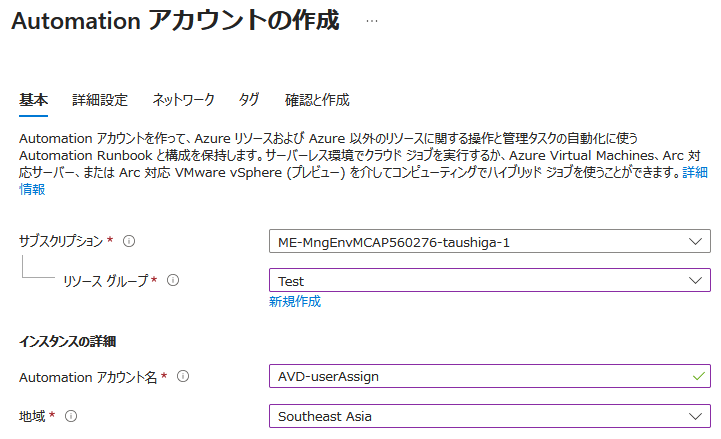The width and height of the screenshot is (721, 439).
Task: Show info tooltip for Automation アカウント名
Action: click(x=183, y=376)
